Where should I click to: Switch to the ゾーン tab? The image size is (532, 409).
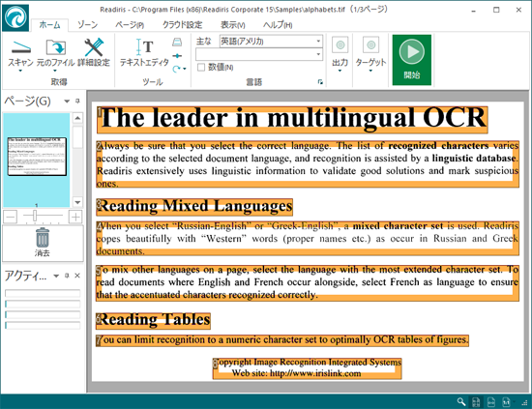(87, 25)
